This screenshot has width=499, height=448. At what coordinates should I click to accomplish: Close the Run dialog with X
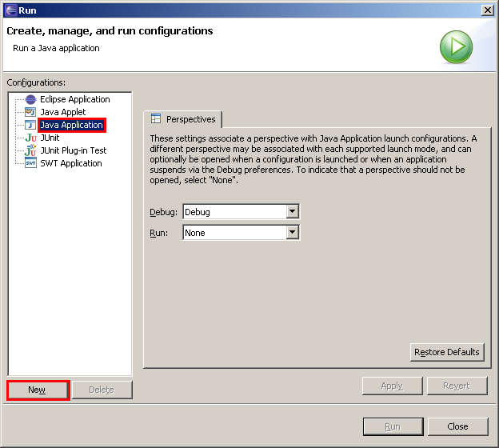coord(487,10)
